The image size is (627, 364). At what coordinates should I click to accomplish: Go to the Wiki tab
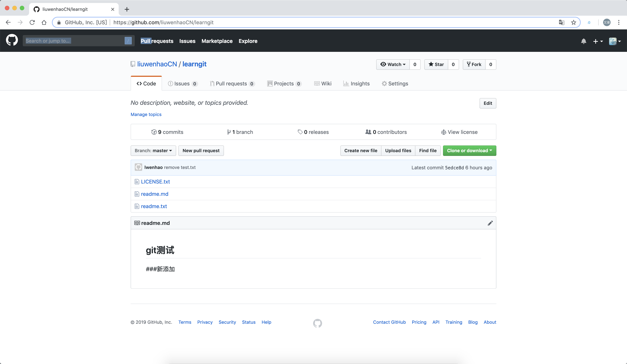click(323, 84)
